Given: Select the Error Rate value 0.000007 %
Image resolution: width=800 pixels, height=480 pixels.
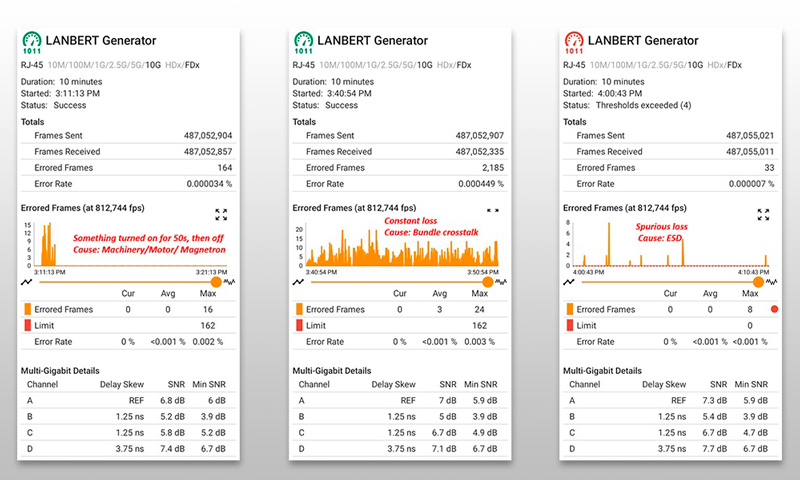Looking at the screenshot, I should point(752,184).
